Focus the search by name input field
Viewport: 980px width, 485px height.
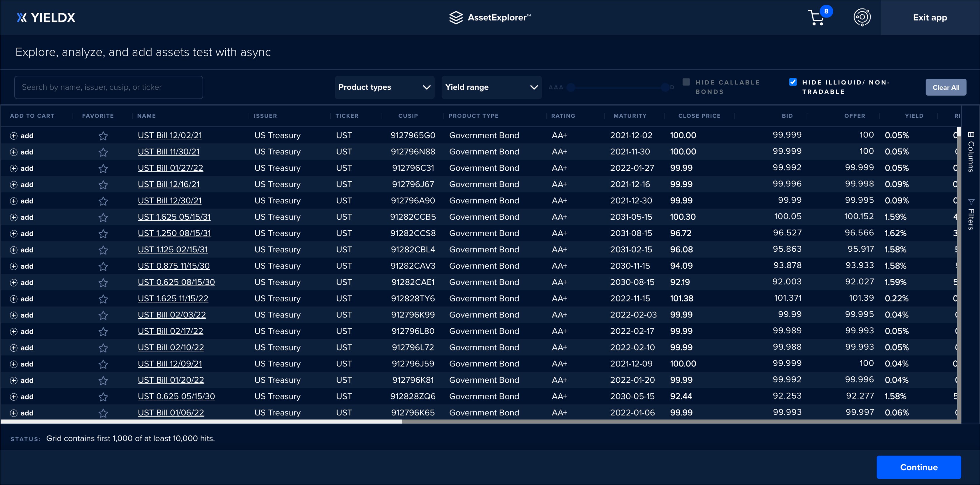[x=108, y=87]
